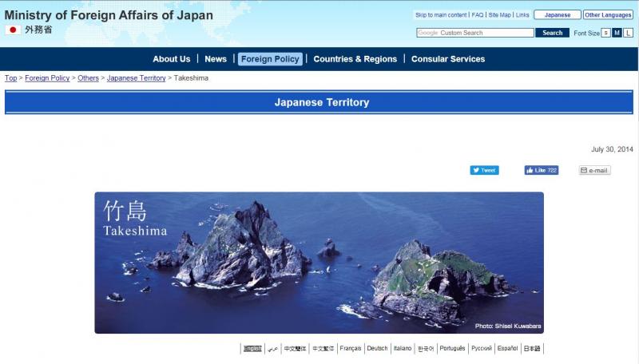This screenshot has height=364, width=639.
Task: Set font size to medium (M)
Action: 617,33
